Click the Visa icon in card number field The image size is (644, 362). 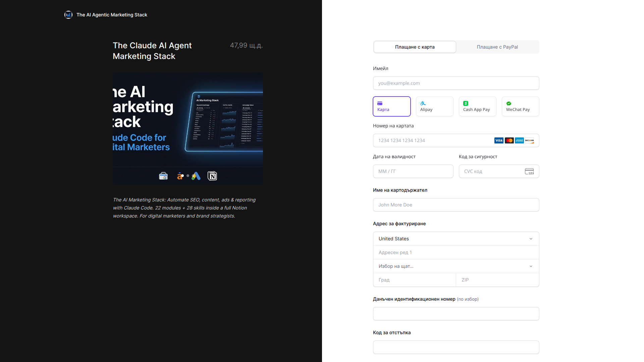coord(499,140)
